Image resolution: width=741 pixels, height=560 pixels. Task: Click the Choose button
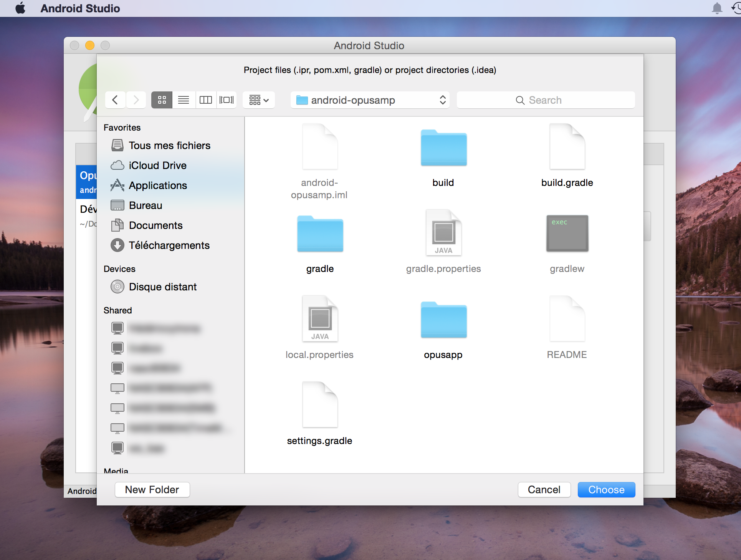[606, 490]
